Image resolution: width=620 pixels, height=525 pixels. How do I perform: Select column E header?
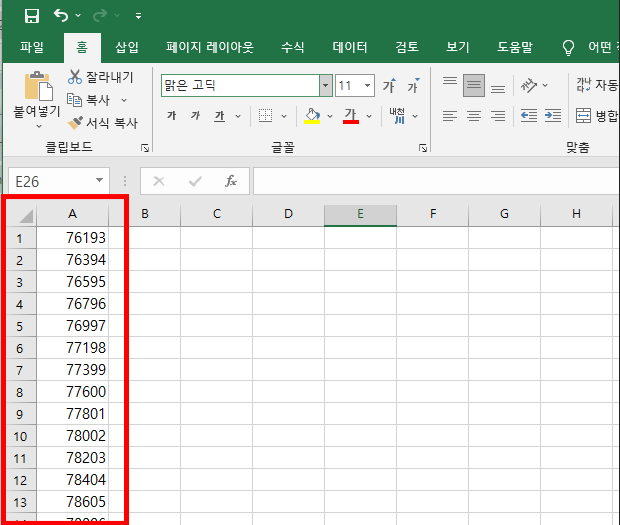(x=360, y=215)
